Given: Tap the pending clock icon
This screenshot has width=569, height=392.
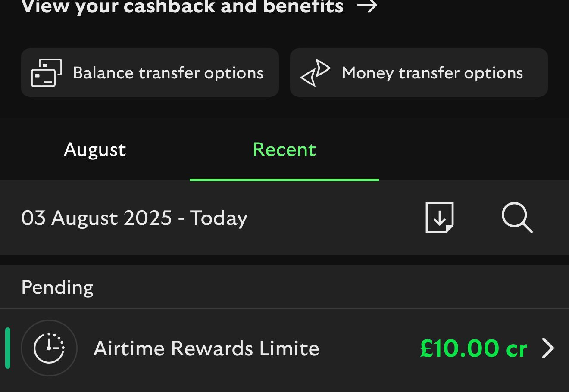Looking at the screenshot, I should coord(49,348).
